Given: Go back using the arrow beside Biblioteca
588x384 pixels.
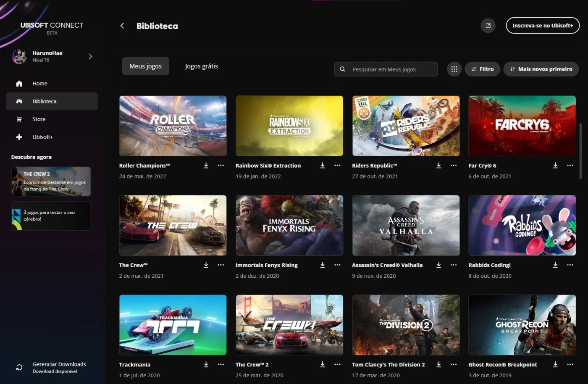Looking at the screenshot, I should pos(122,26).
